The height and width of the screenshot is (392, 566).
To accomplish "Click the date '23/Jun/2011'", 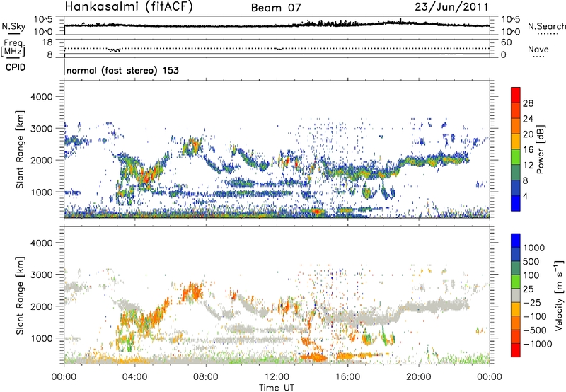I will pyautogui.click(x=451, y=6).
